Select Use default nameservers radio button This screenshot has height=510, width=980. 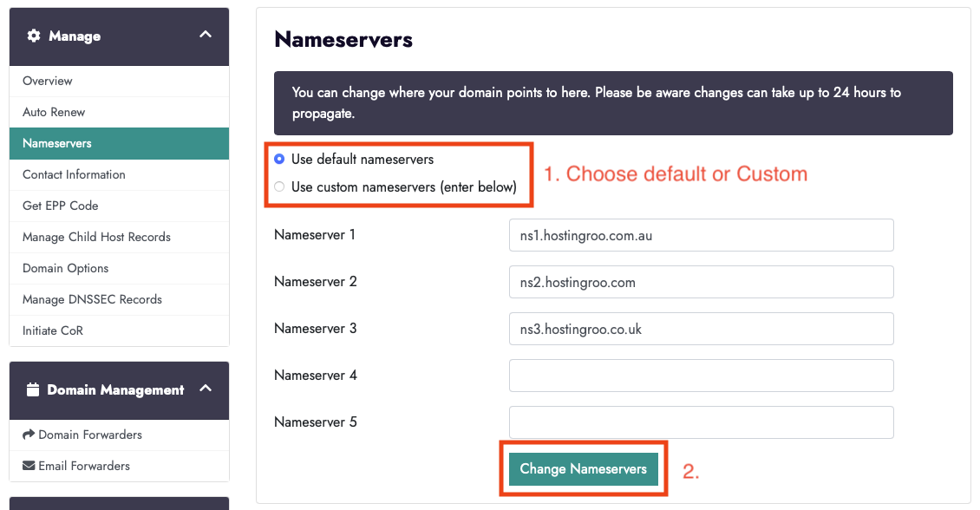(x=278, y=160)
